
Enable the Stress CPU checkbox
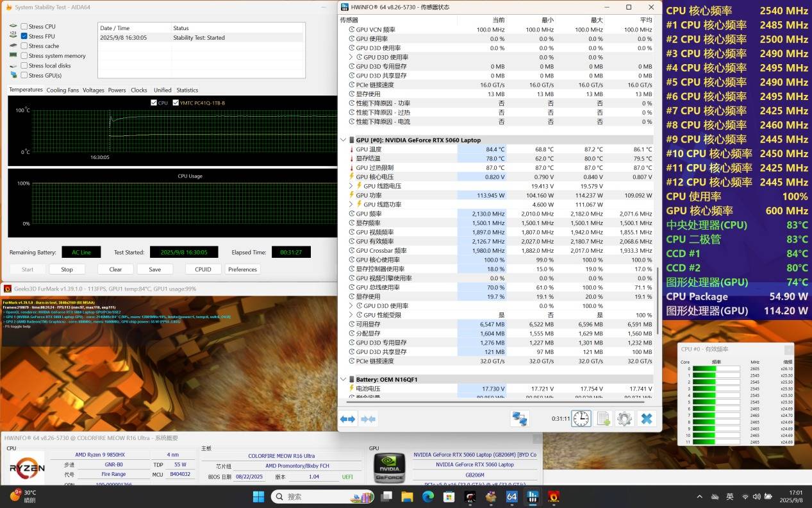(x=24, y=26)
